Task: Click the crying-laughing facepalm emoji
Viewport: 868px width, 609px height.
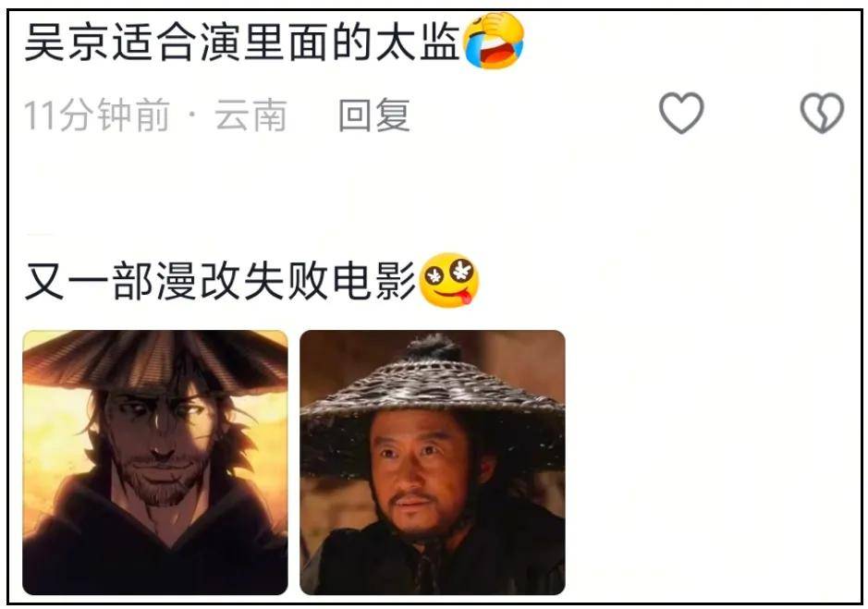Action: [x=494, y=41]
